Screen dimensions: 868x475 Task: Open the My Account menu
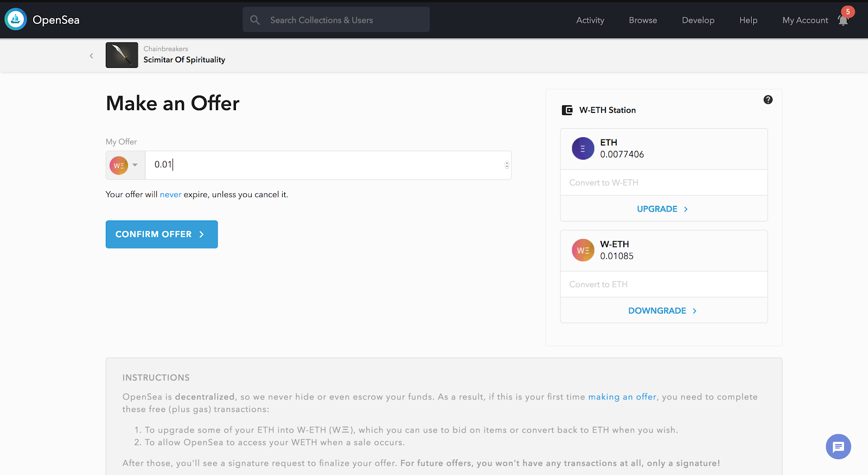click(x=805, y=20)
